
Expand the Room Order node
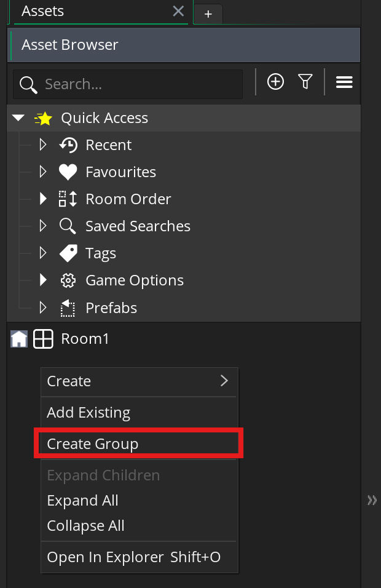click(43, 199)
